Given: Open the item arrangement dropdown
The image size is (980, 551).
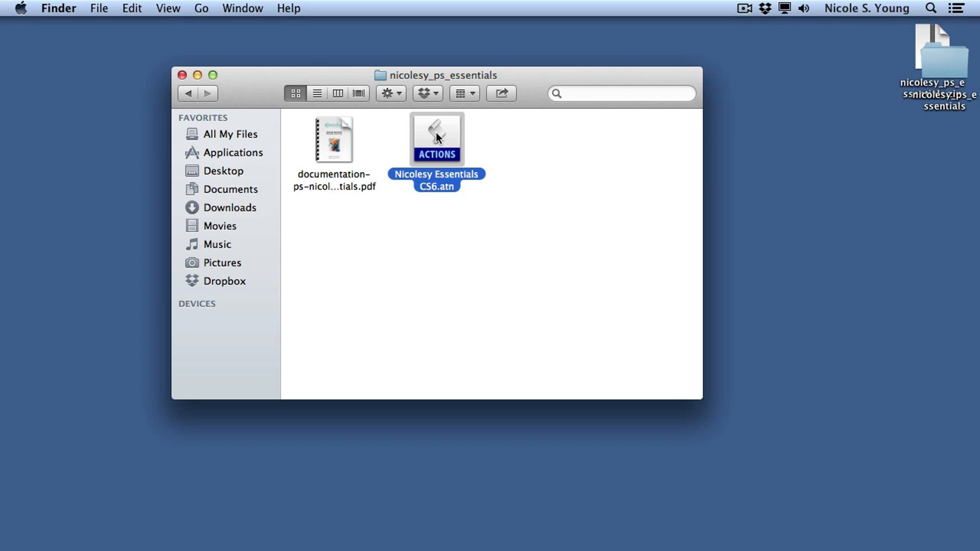Looking at the screenshot, I should (x=465, y=93).
